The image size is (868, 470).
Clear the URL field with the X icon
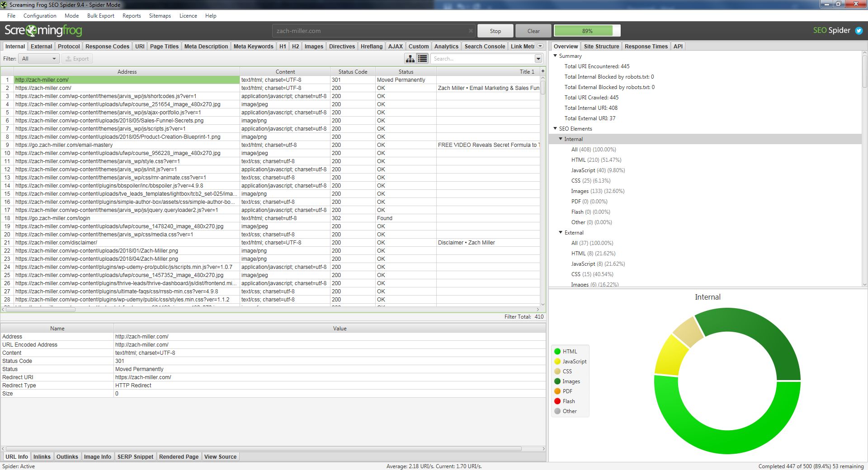[x=471, y=31]
